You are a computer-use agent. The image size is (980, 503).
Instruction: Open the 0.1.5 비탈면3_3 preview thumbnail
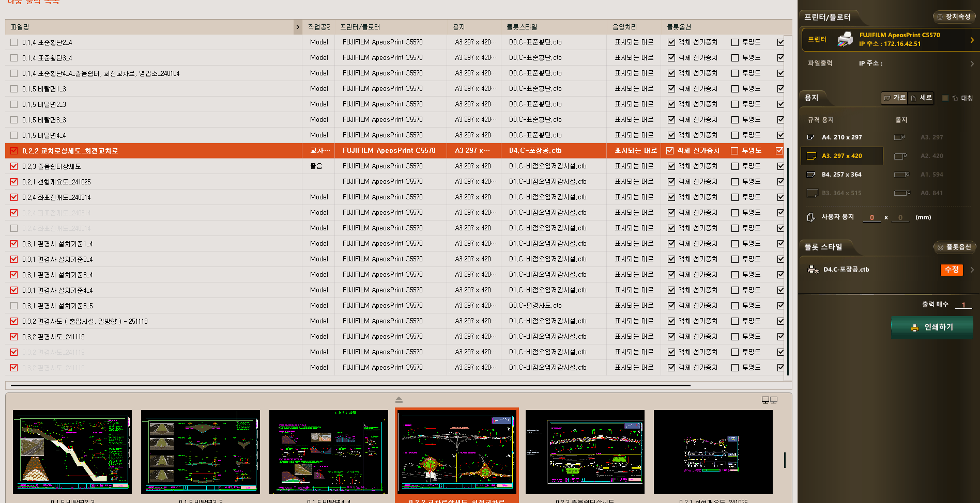(201, 452)
